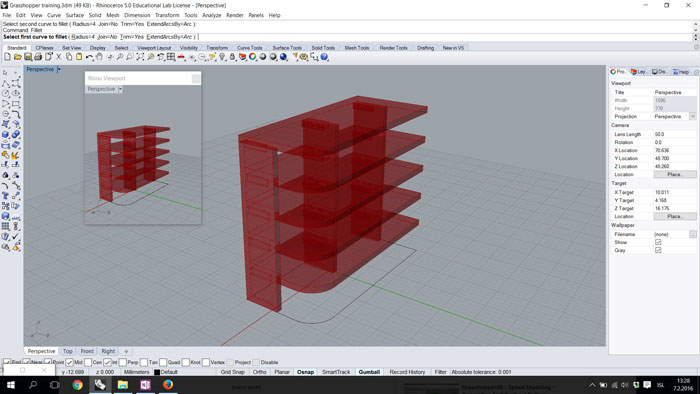Open the Perspective viewport title dropdown arrow
This screenshot has width=700, height=394.
click(59, 70)
